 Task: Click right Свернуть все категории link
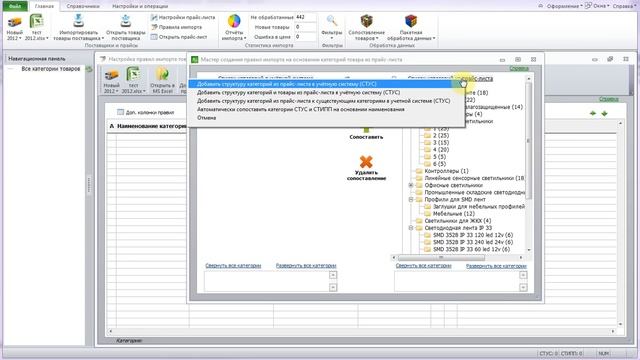[423, 266]
